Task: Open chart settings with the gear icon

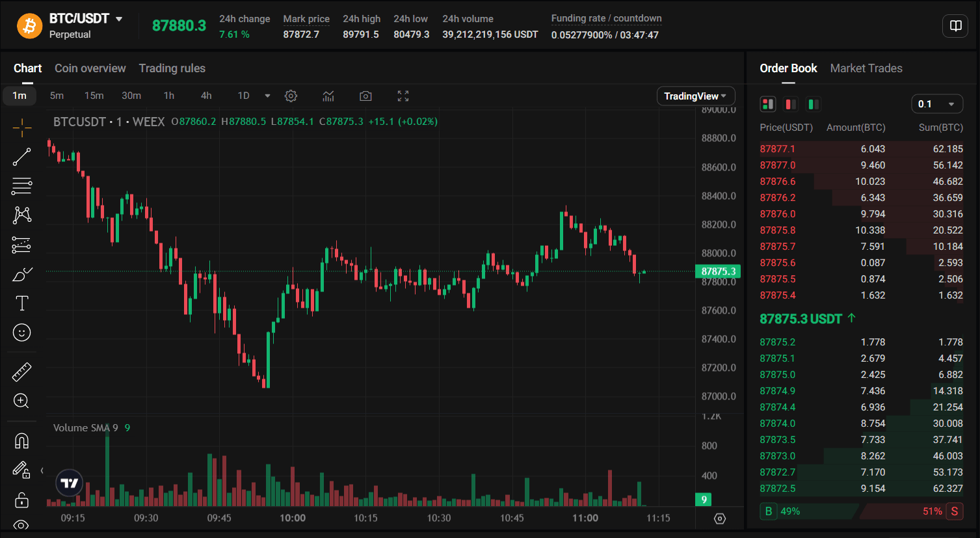Action: [291, 96]
